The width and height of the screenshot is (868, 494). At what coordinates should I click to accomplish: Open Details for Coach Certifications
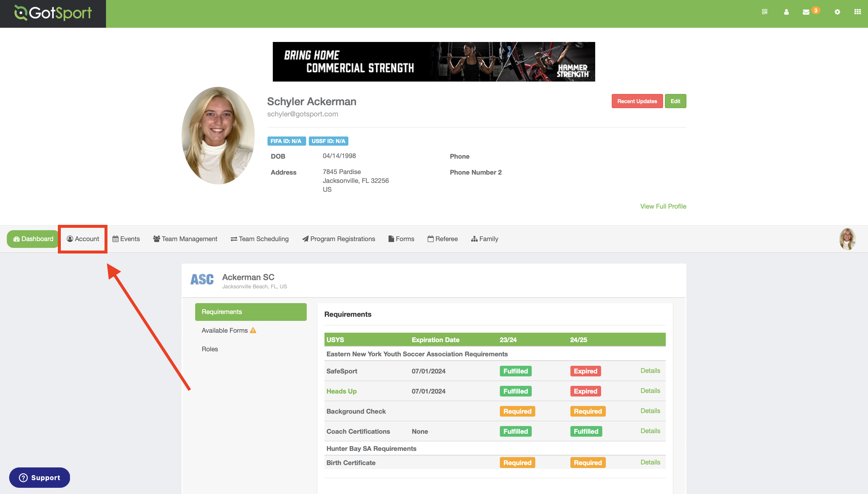(x=650, y=430)
